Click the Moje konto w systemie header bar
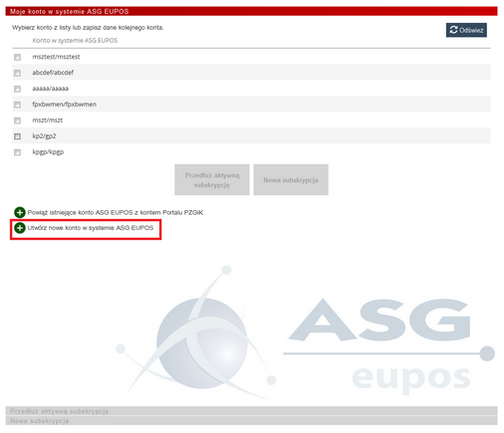The image size is (504, 433). tap(251, 11)
